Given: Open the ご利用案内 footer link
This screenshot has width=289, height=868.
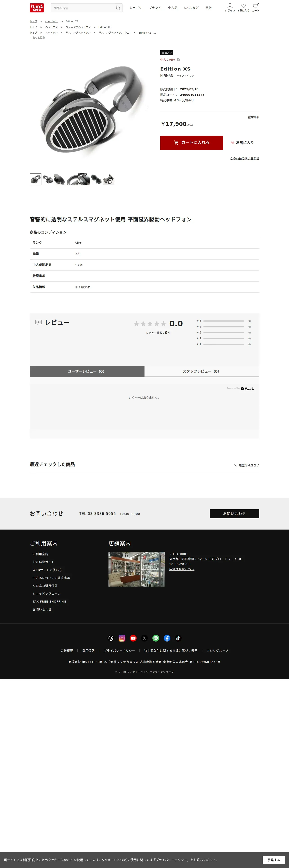Looking at the screenshot, I should tap(40, 554).
